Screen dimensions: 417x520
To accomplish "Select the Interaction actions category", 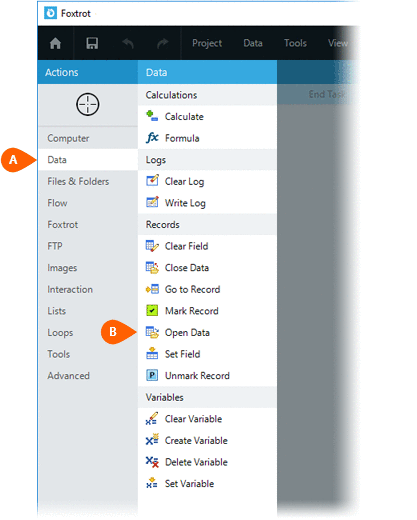I will pyautogui.click(x=88, y=289).
